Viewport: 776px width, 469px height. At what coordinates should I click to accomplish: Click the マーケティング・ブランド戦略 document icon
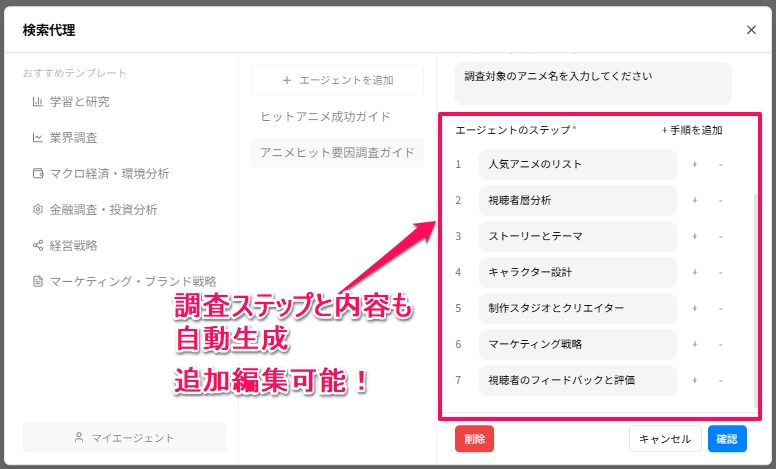click(x=38, y=281)
